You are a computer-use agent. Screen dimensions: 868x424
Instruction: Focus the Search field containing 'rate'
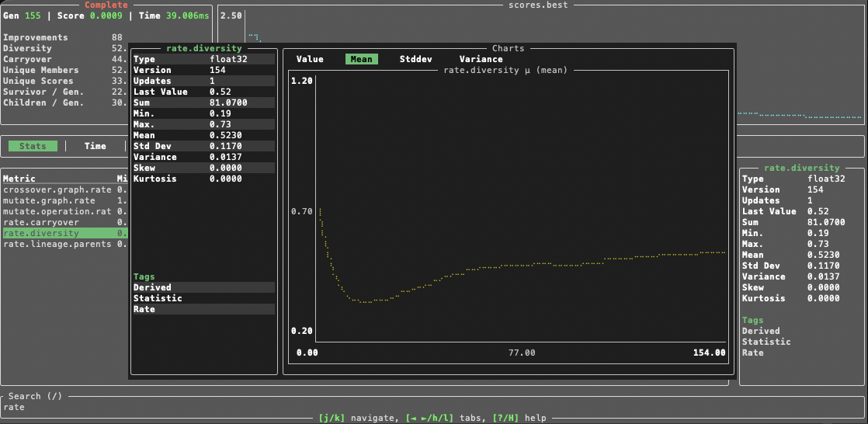pyautogui.click(x=433, y=408)
